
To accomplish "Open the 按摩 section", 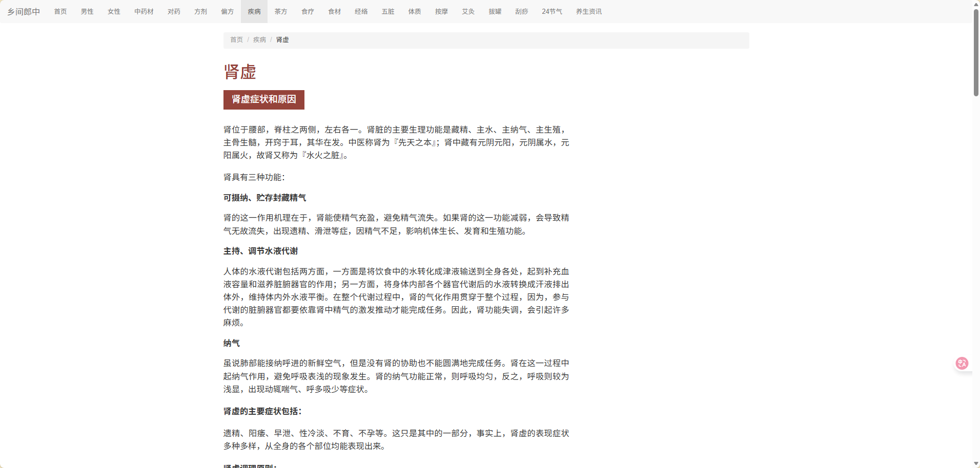I will tap(440, 11).
